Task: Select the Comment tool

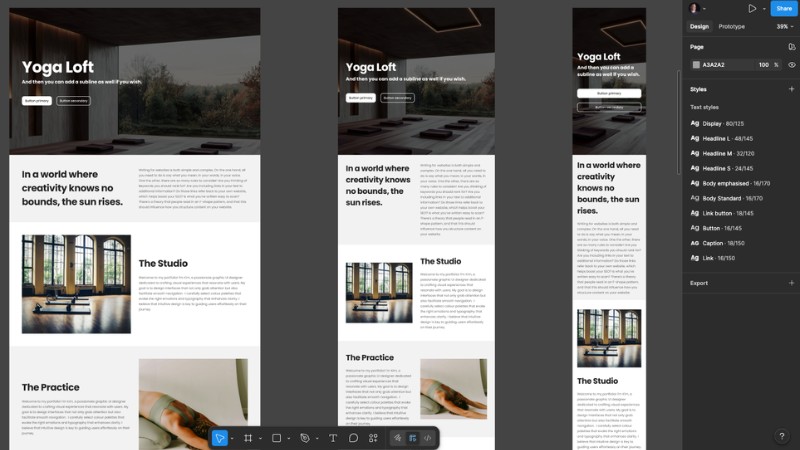Action: tap(353, 438)
